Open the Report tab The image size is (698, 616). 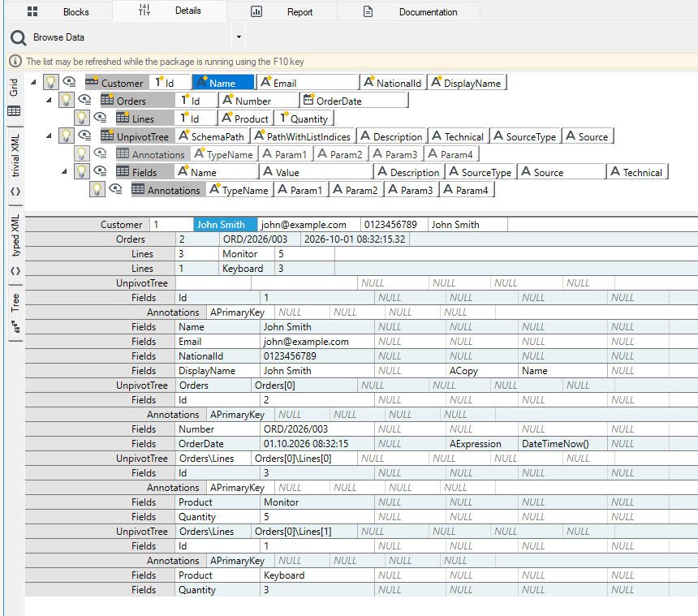click(282, 11)
